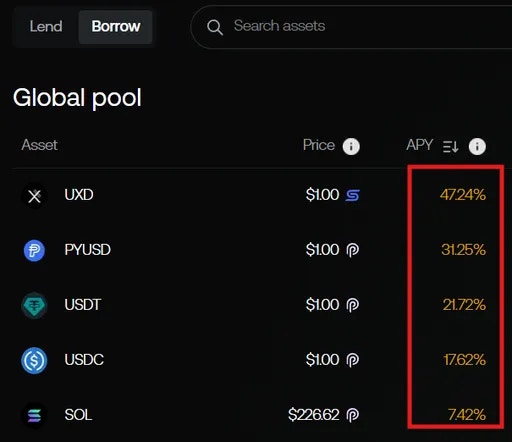512x442 pixels.
Task: Select the Borrow tab
Action: click(x=116, y=26)
